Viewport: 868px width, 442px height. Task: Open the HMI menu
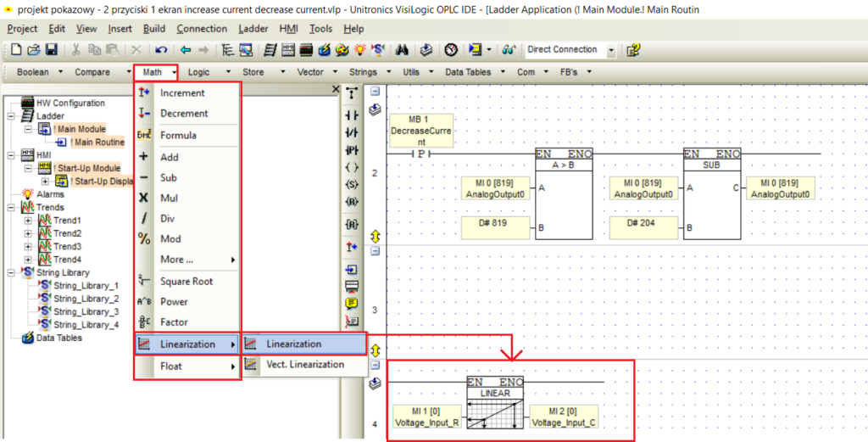point(288,29)
